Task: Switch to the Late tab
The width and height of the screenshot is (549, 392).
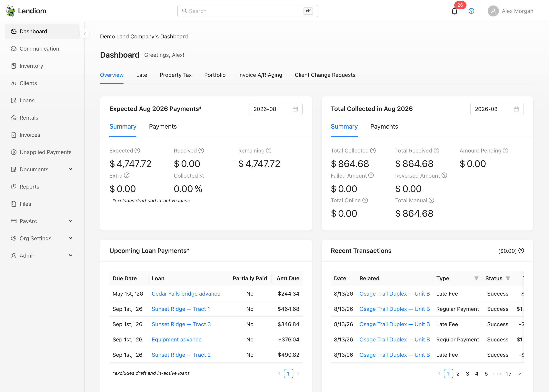Action: click(x=142, y=75)
